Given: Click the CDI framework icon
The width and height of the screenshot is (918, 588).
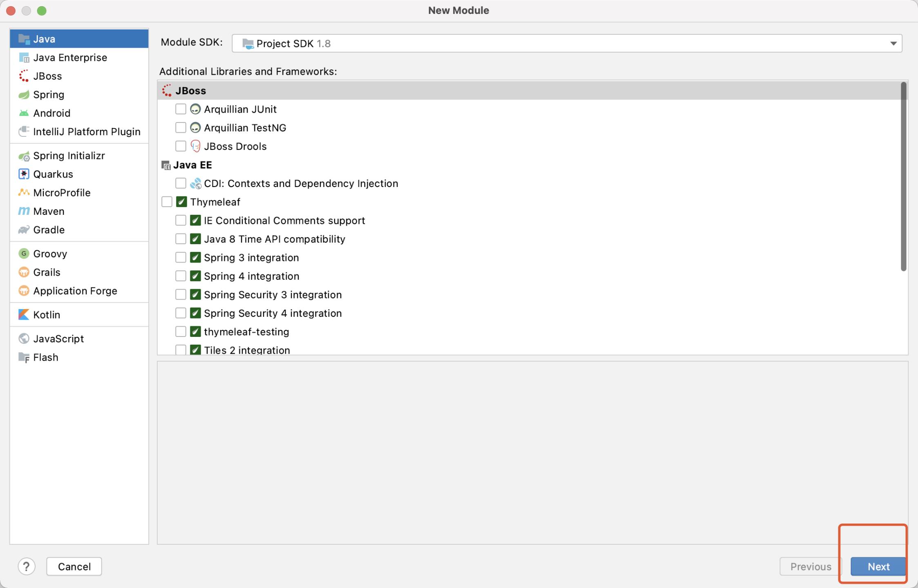Looking at the screenshot, I should (196, 184).
